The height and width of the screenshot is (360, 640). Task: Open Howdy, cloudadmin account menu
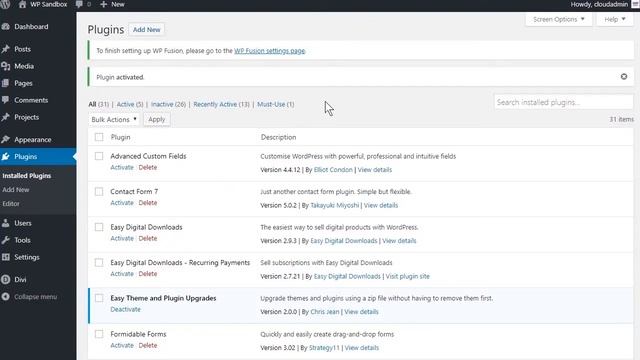pos(599,4)
